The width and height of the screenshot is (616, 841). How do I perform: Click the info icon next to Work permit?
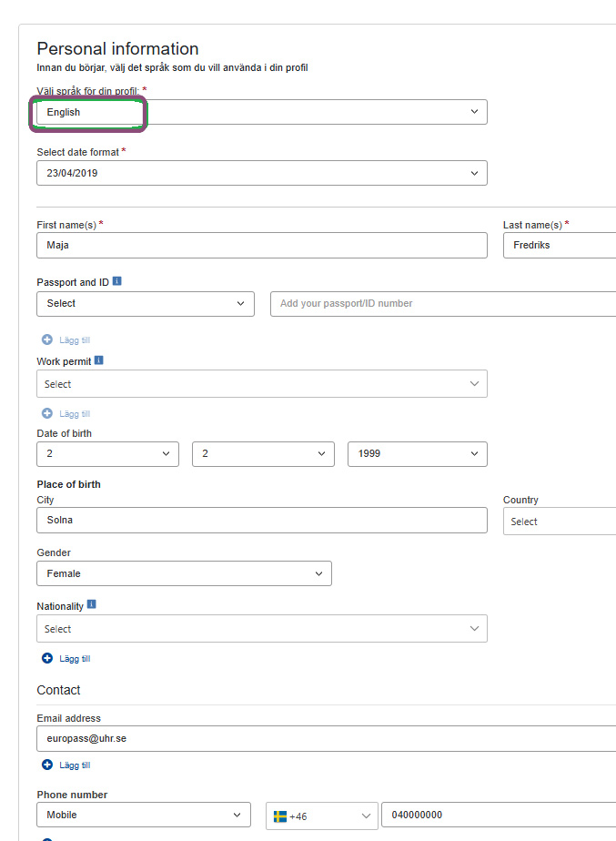[x=99, y=360]
